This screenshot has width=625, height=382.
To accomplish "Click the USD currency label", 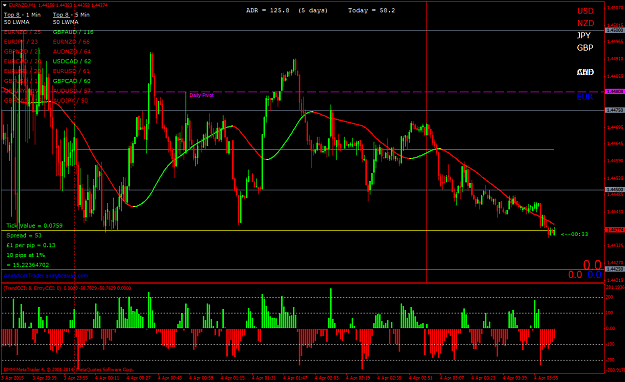I will click(x=586, y=11).
